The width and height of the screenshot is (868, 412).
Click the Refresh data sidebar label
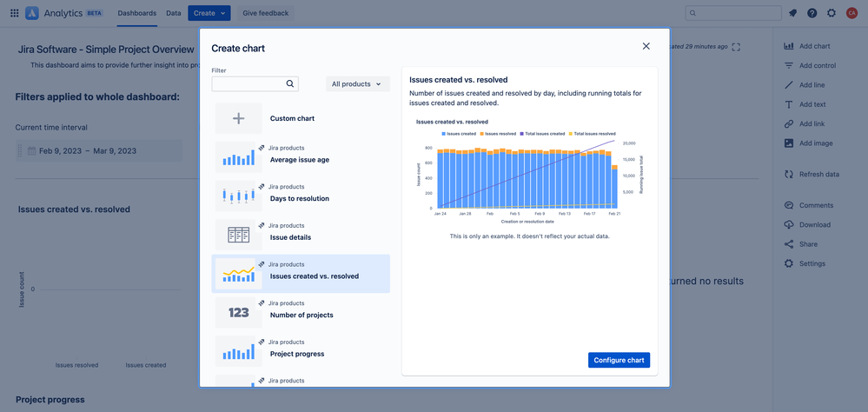[x=819, y=174]
